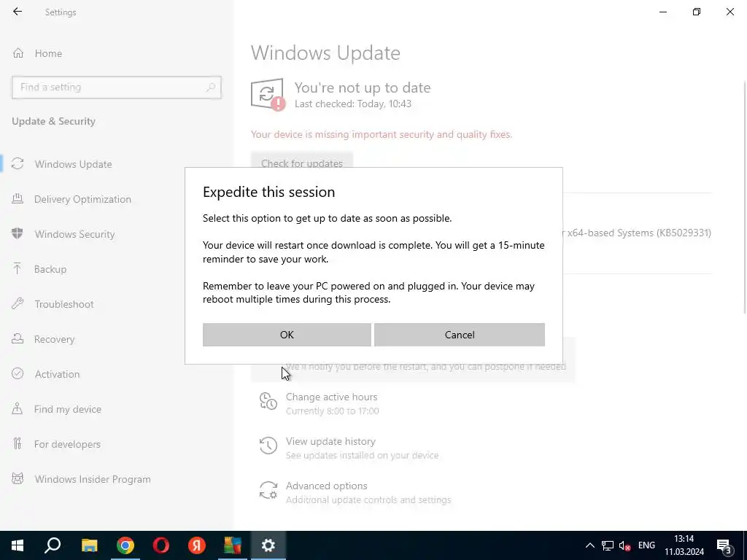Click the Check for updates button
The width and height of the screenshot is (747, 560).
(301, 161)
